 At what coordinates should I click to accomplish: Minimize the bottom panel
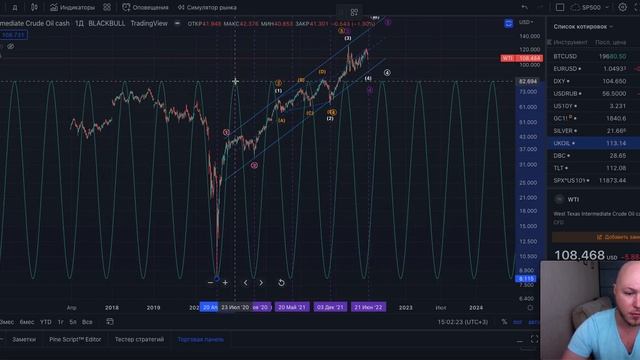point(520,340)
